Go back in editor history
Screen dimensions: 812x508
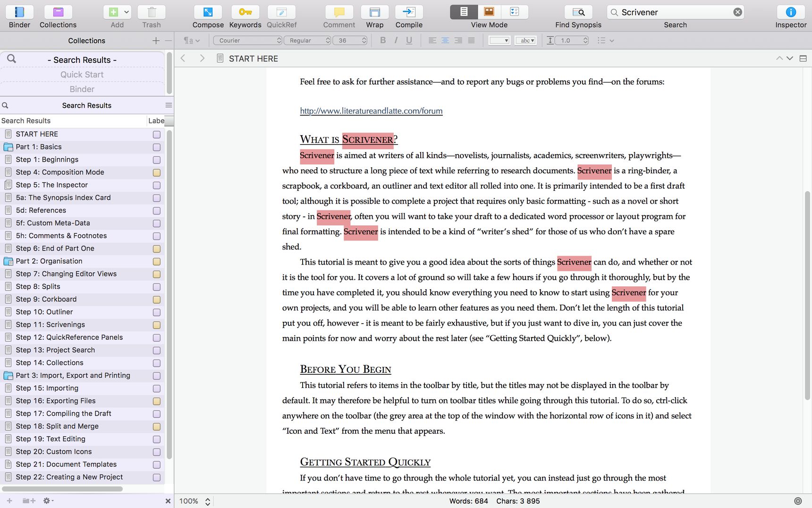point(183,58)
